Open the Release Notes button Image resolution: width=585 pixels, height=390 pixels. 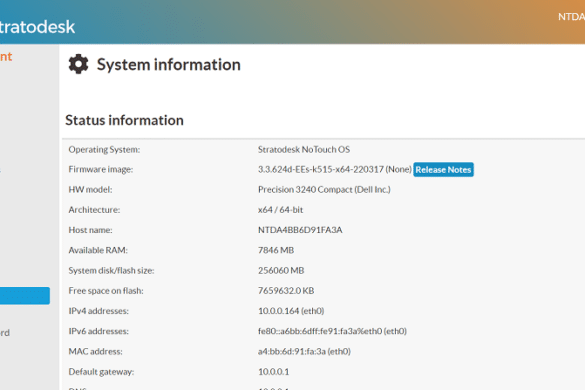[443, 170]
